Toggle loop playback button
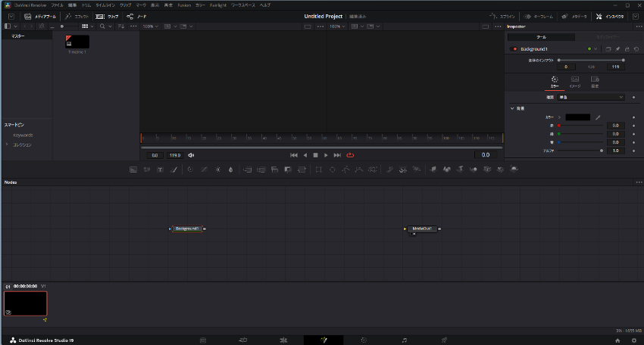The height and width of the screenshot is (345, 644). (350, 155)
